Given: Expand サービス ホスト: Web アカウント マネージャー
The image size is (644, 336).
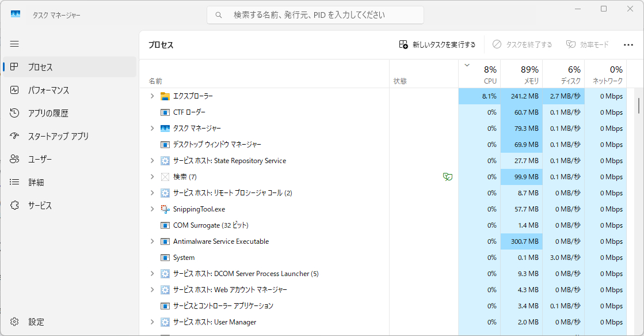Looking at the screenshot, I should click(152, 289).
